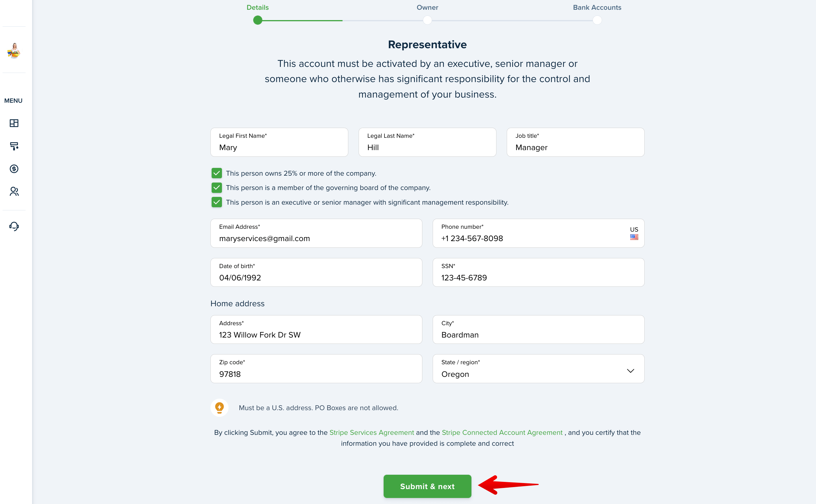Click the Details progress step marker
Screen dimensions: 816x504
point(258,20)
